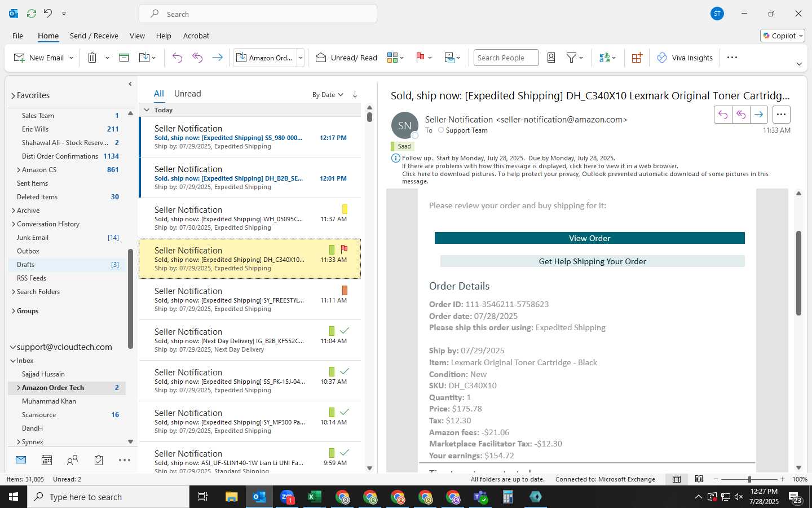812x508 pixels.
Task: Collapse the support@vcloudtech.com account
Action: pos(13,347)
